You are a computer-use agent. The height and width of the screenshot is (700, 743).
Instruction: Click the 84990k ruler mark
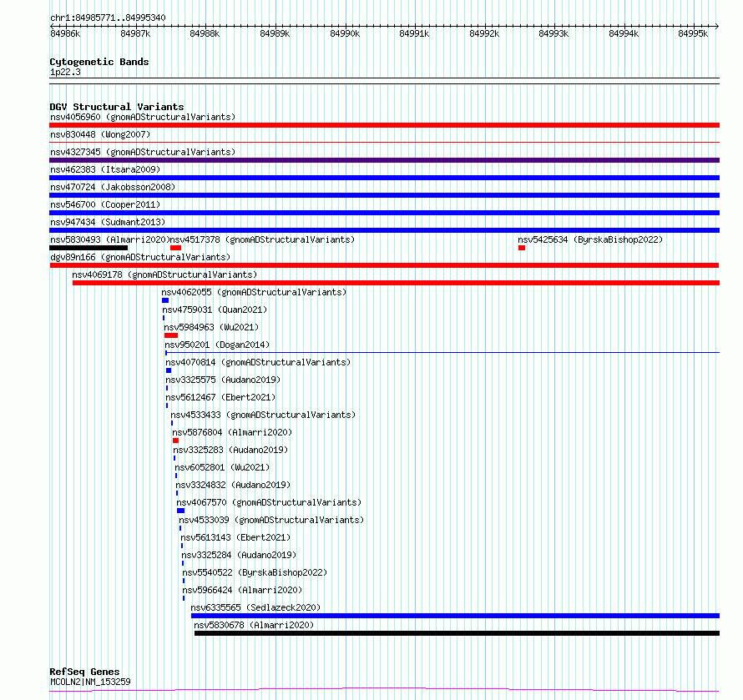345,33
